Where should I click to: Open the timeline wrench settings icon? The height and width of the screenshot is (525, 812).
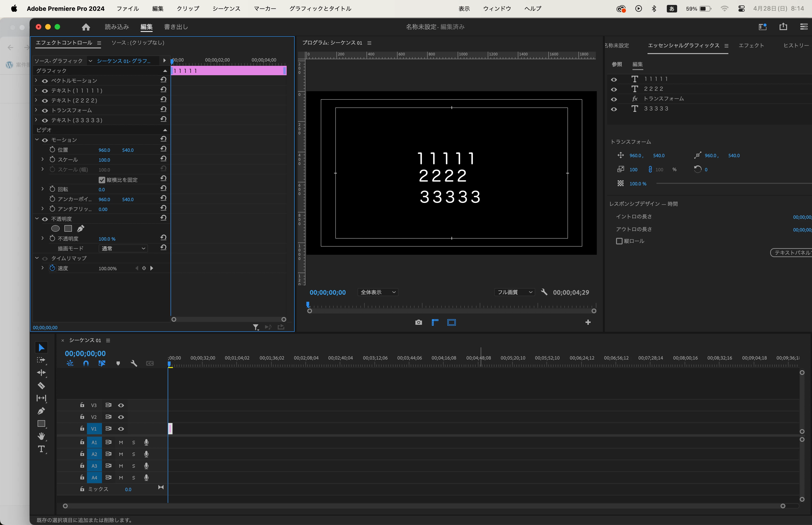[134, 363]
